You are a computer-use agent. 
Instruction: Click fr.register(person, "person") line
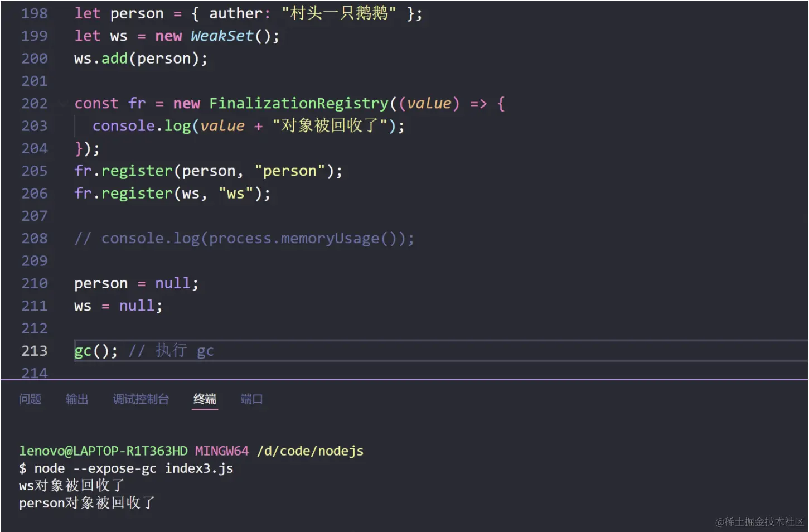point(209,171)
